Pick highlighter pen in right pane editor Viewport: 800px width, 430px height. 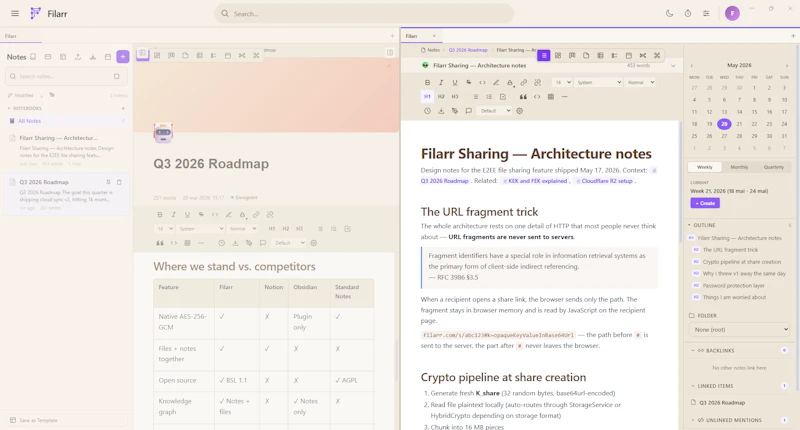point(496,82)
